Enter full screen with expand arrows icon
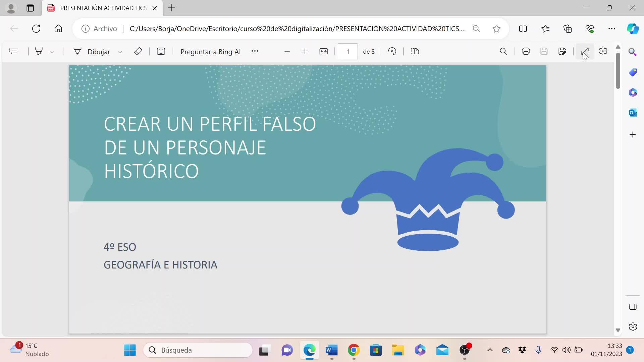644x362 pixels. click(x=585, y=52)
